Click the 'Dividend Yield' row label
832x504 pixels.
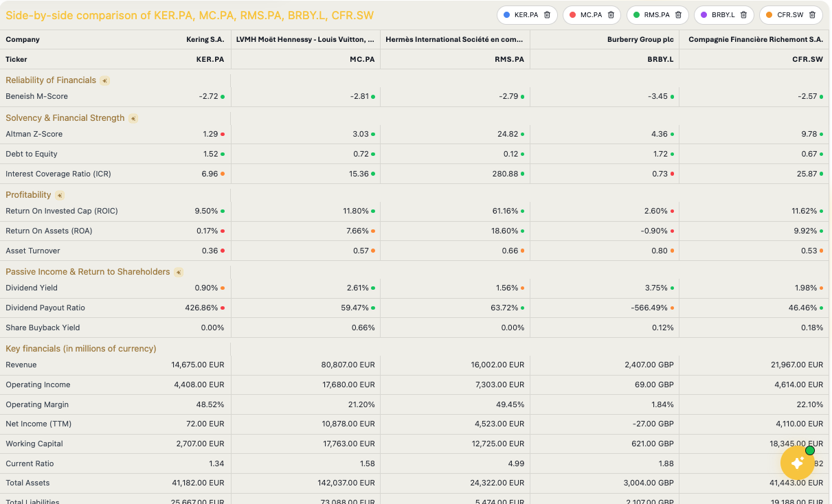tap(32, 288)
